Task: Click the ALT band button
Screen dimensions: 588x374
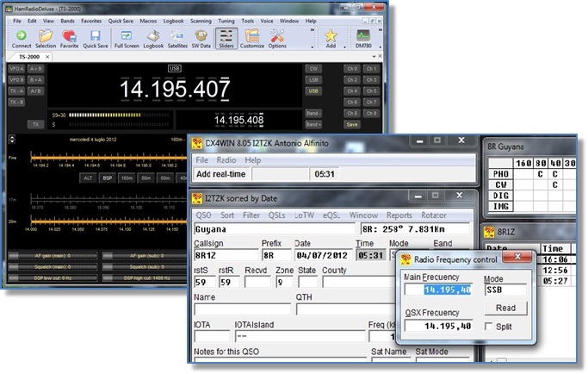Action: (x=88, y=178)
